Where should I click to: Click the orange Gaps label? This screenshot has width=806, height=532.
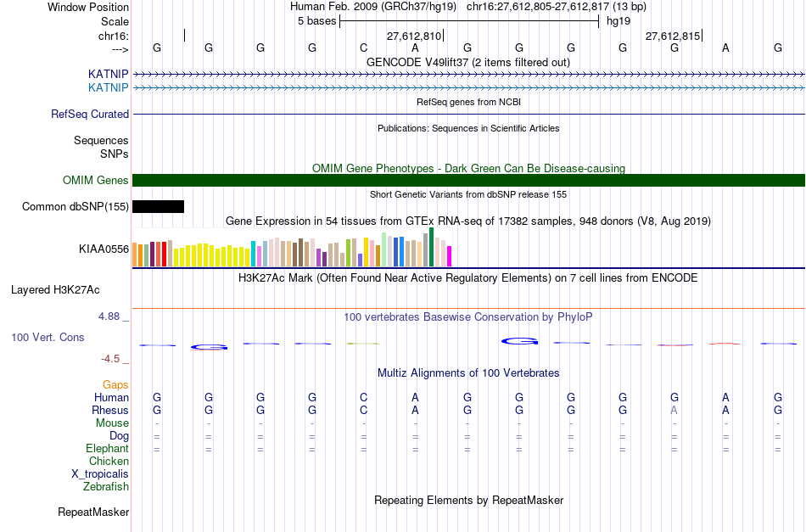click(x=115, y=384)
